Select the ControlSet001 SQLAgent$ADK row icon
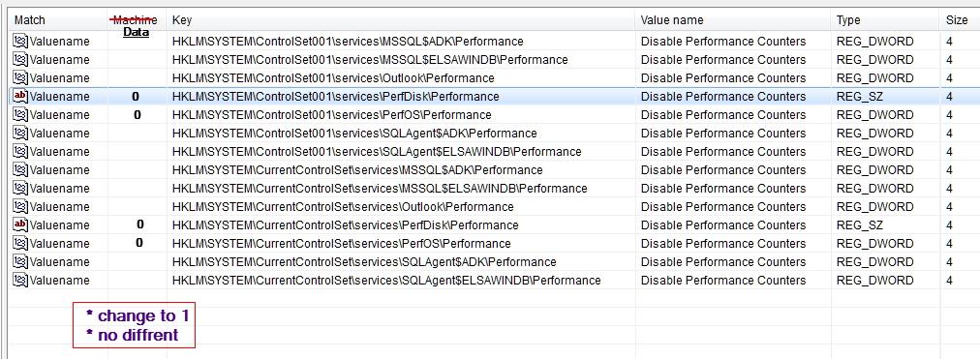The width and height of the screenshot is (980, 359). tap(20, 133)
